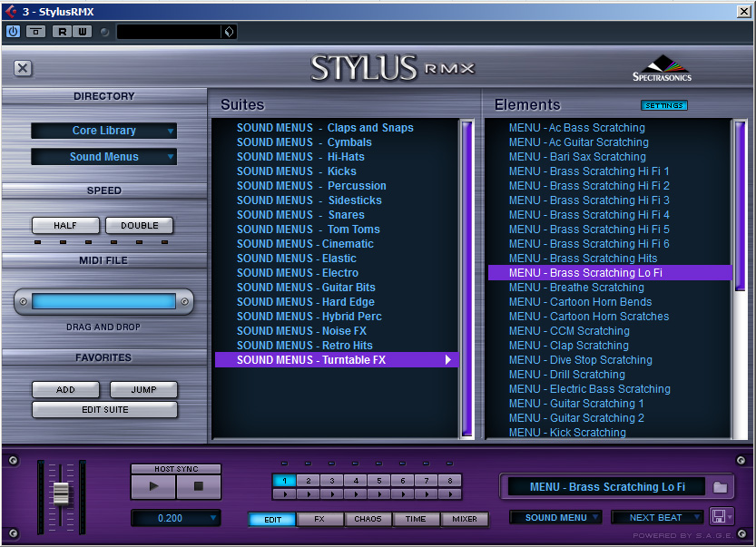The width and height of the screenshot is (756, 547).
Task: Toggle the HOST SYNC button
Action: 176,469
